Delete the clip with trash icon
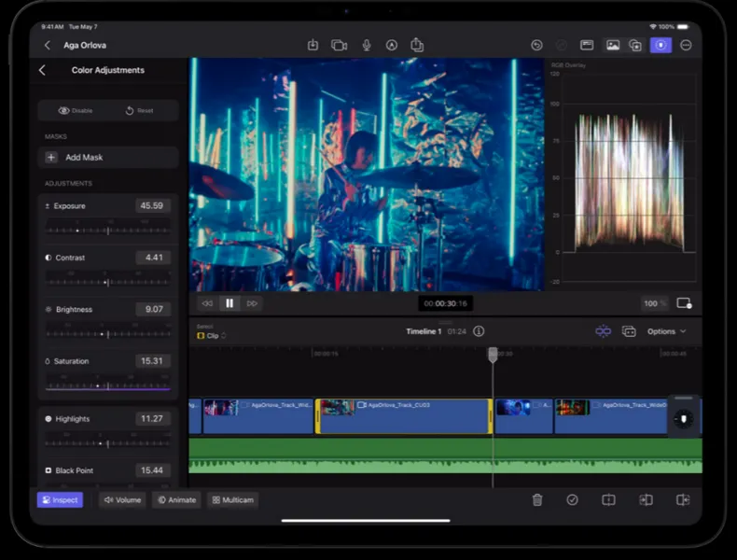Viewport: 737px width, 560px height. coord(537,500)
